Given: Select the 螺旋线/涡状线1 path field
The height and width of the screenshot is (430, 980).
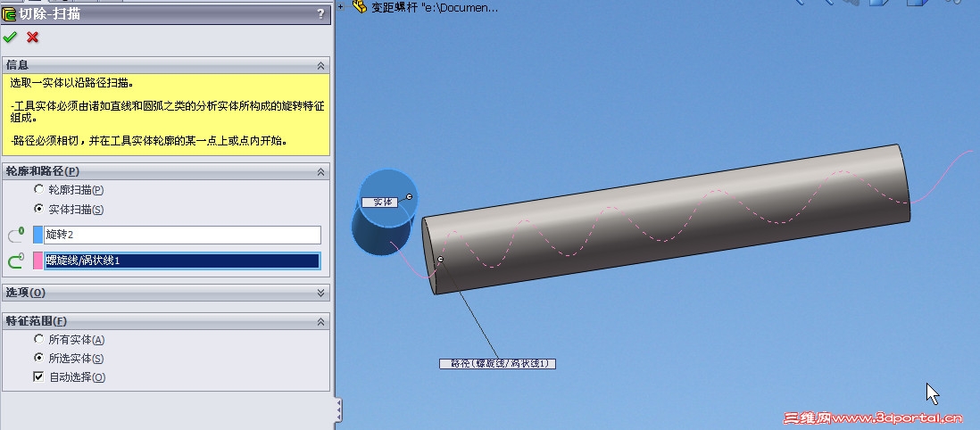Looking at the screenshot, I should 182,260.
